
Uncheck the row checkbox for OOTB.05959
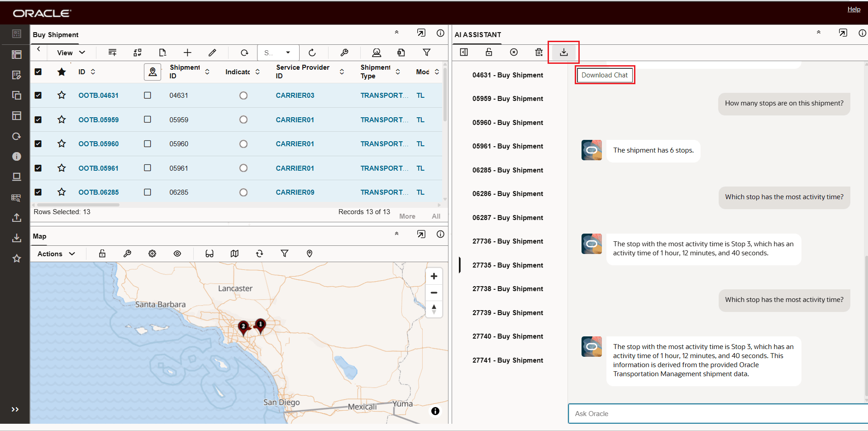point(38,120)
